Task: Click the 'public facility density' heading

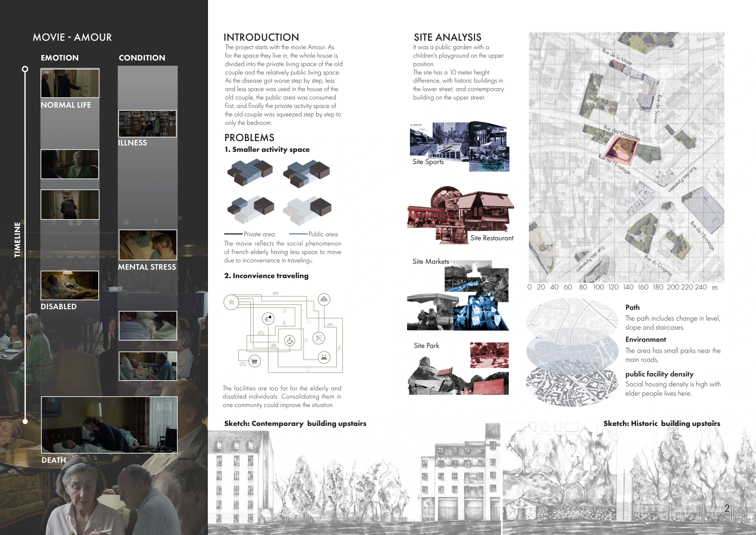Action: tap(659, 374)
